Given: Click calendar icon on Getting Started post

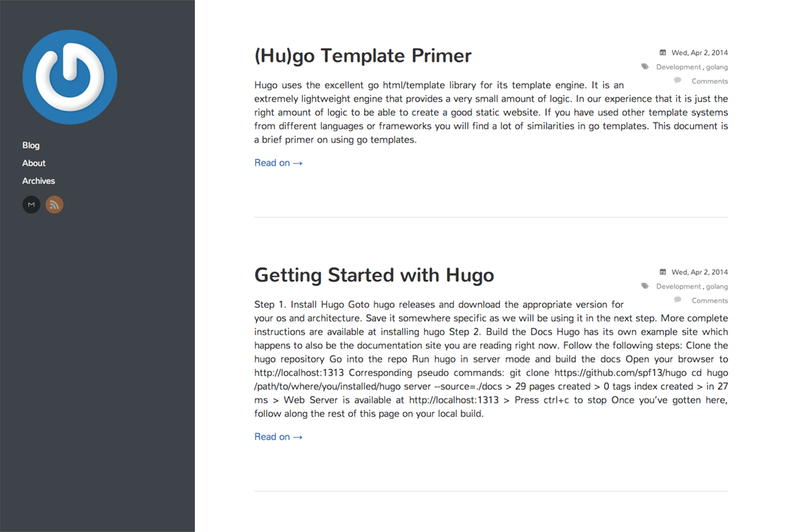Looking at the screenshot, I should pos(663,272).
